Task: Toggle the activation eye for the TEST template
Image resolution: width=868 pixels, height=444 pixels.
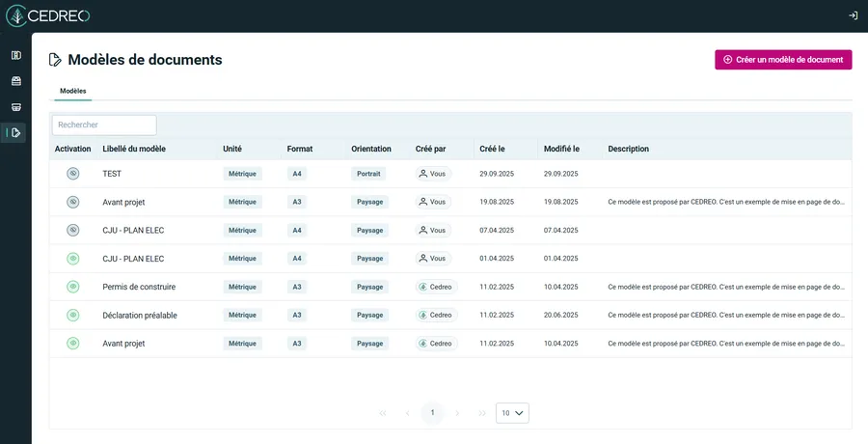Action: point(72,174)
